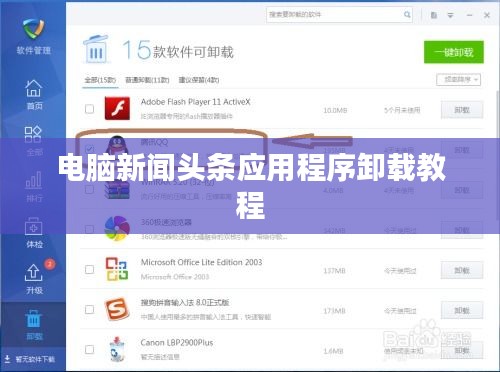The image size is (500, 372).
Task: Tick the Microsoft Office Lite Edition 2003 checkbox
Action: click(89, 269)
